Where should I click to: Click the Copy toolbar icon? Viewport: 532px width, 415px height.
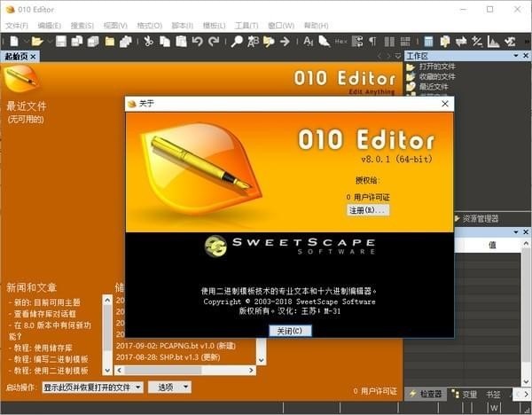pyautogui.click(x=165, y=42)
